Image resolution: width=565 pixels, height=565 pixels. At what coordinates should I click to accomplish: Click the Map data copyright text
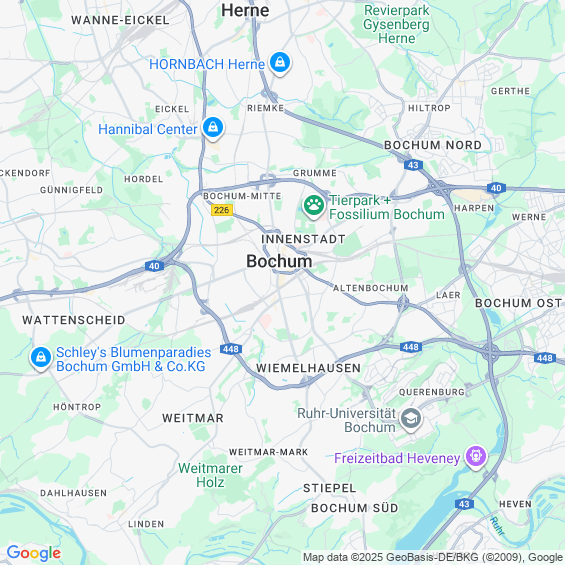point(433,557)
